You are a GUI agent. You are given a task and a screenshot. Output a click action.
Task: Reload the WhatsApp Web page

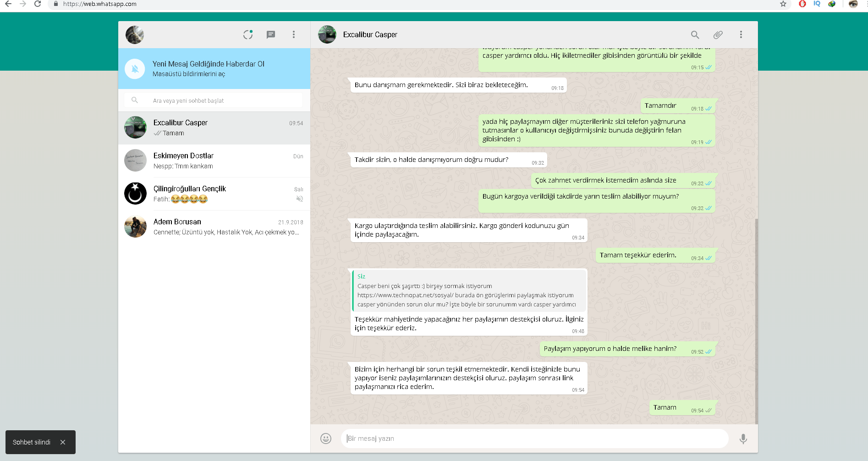[x=38, y=4]
